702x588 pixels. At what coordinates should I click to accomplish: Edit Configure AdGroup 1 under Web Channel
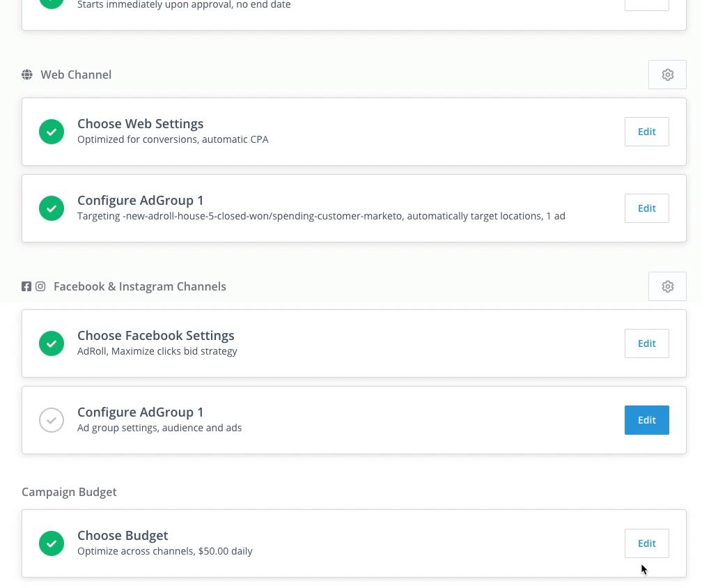tap(646, 208)
